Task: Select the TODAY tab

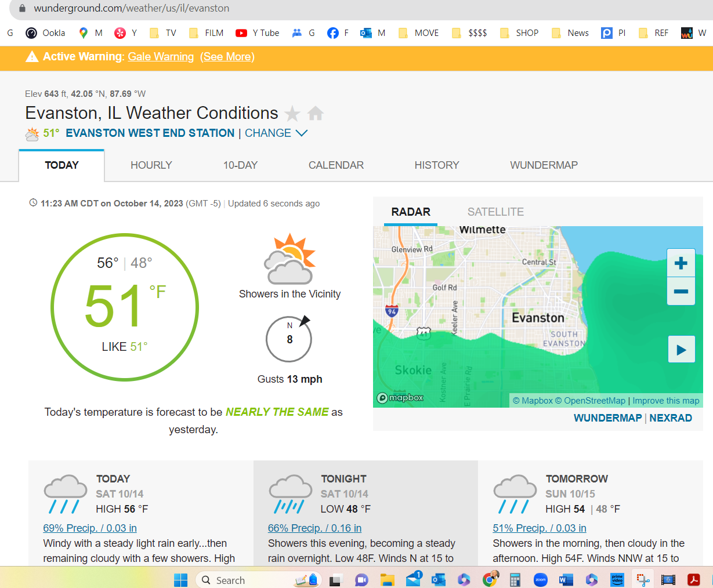Action: [x=61, y=165]
